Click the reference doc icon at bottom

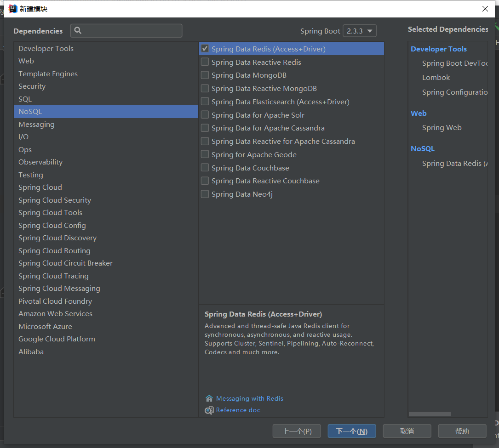[x=209, y=410]
